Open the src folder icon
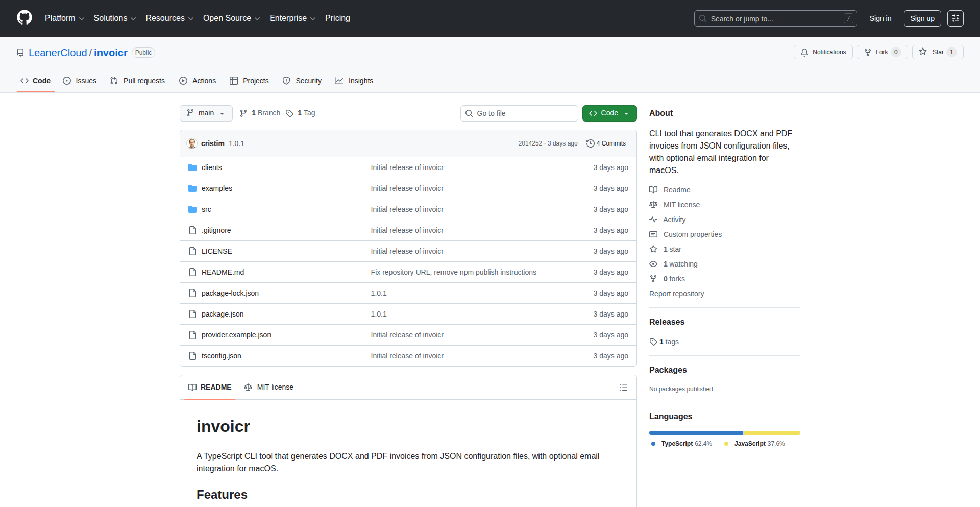Screen dimensions: 980x507 192,209
